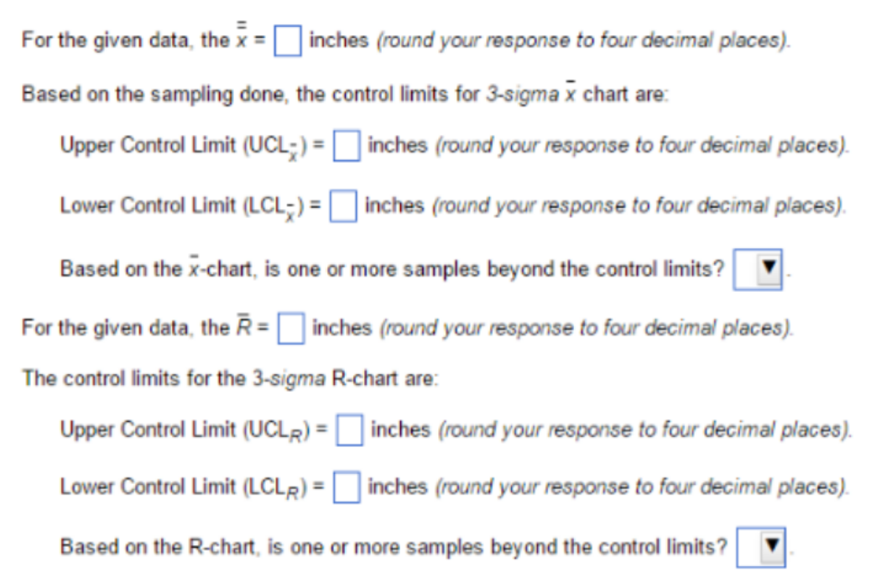The height and width of the screenshot is (588, 892).
Task: Select the empty box after LCL_R equals sign
Action: point(347,487)
